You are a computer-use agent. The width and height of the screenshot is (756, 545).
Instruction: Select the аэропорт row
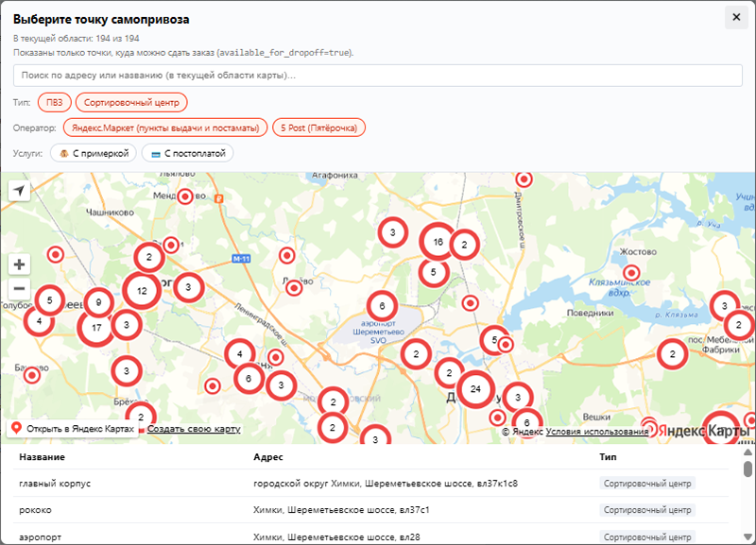tap(370, 536)
